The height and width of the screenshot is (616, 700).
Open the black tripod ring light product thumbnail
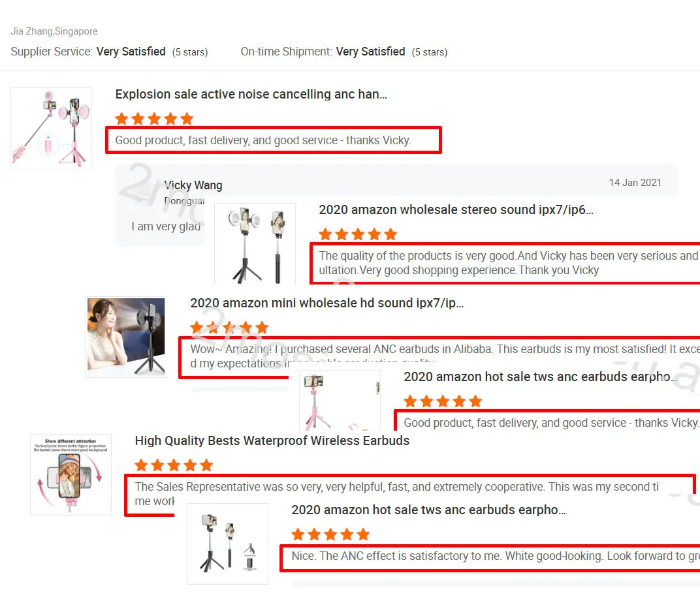(x=255, y=243)
